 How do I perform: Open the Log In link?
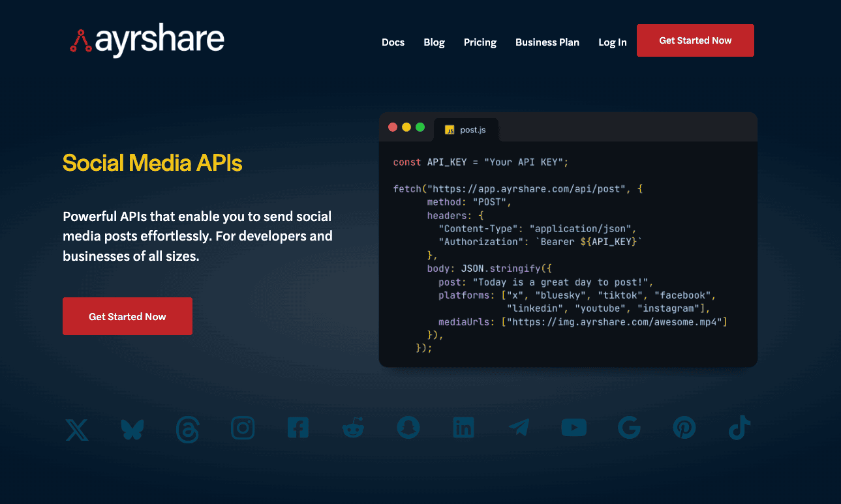(x=612, y=42)
